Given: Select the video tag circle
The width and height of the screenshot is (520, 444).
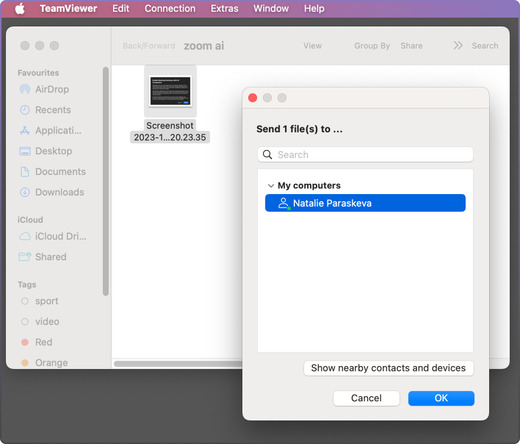Looking at the screenshot, I should pyautogui.click(x=25, y=322).
